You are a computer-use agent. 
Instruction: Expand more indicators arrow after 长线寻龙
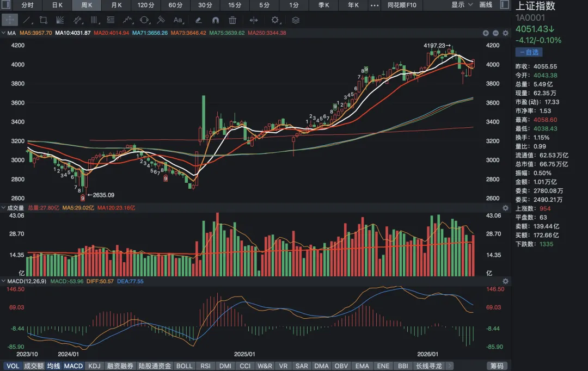click(450, 366)
